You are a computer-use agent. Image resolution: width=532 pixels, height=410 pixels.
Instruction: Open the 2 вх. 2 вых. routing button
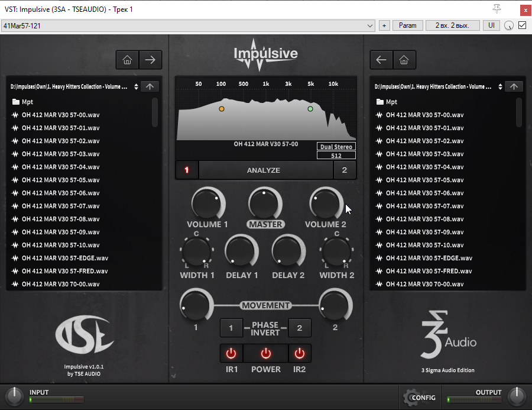(x=452, y=25)
